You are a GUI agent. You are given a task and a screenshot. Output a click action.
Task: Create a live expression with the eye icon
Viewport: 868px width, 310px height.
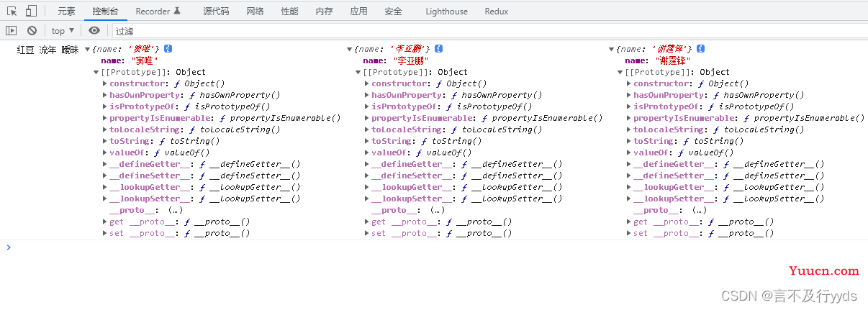94,30
